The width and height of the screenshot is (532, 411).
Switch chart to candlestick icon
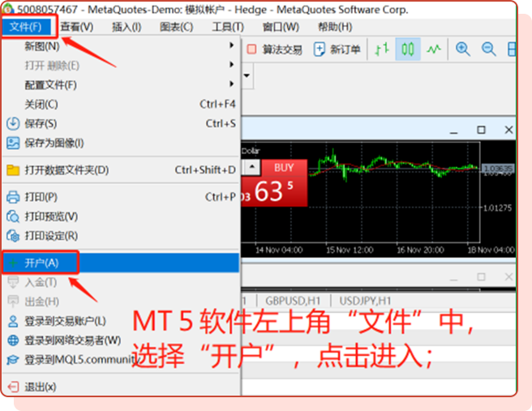click(x=407, y=49)
